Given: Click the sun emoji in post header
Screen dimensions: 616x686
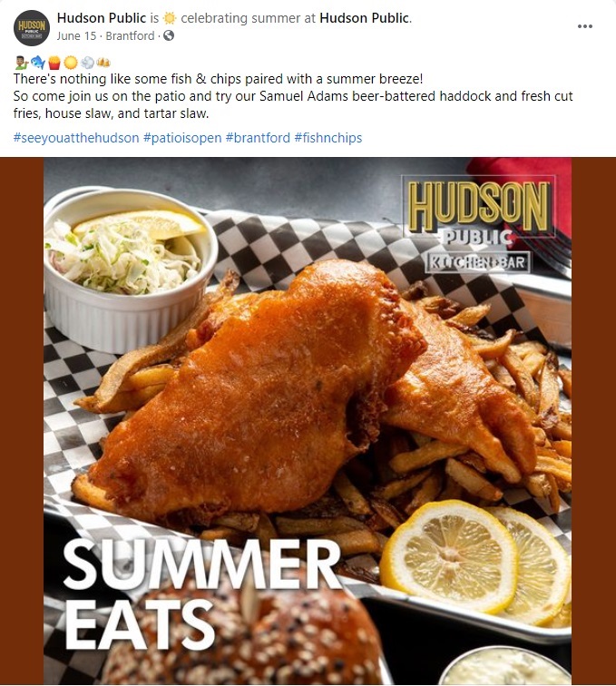Looking at the screenshot, I should 170,18.
